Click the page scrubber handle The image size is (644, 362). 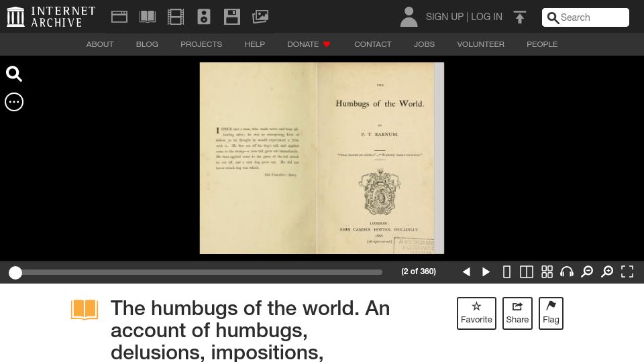(x=15, y=273)
